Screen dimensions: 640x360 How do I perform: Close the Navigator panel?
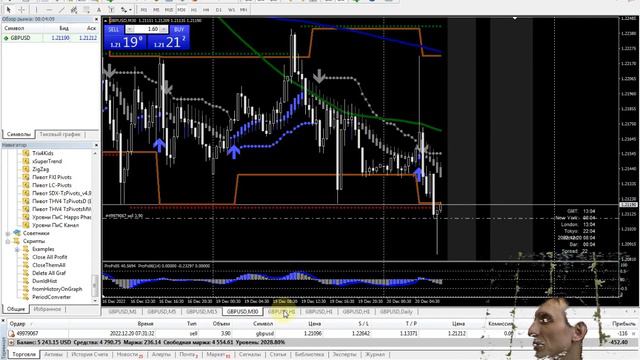click(x=96, y=145)
